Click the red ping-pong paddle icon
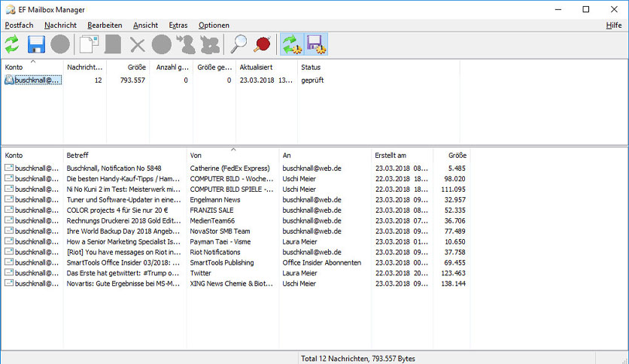This screenshot has width=629, height=364. tap(263, 44)
